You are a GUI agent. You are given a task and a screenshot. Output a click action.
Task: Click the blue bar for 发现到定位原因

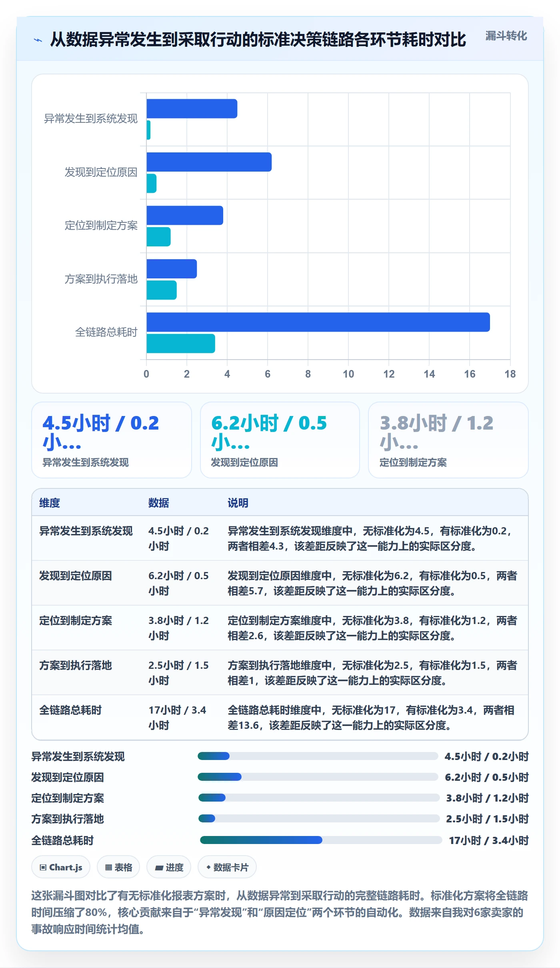click(x=209, y=162)
